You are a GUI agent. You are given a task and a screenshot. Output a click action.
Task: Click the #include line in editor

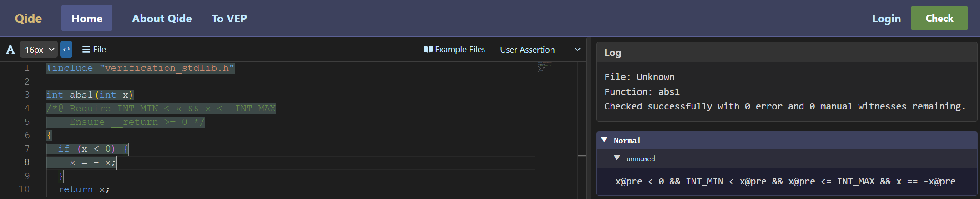[x=140, y=68]
